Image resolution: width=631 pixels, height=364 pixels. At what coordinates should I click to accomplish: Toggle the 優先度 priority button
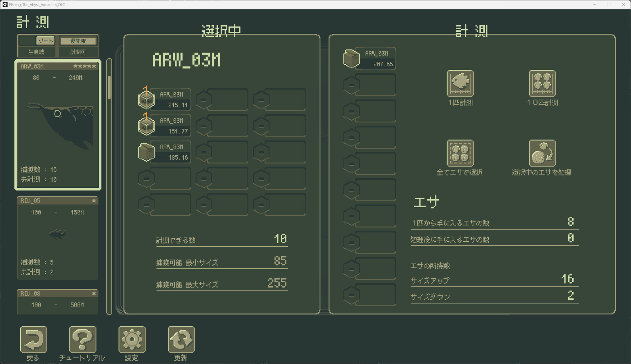[x=78, y=41]
